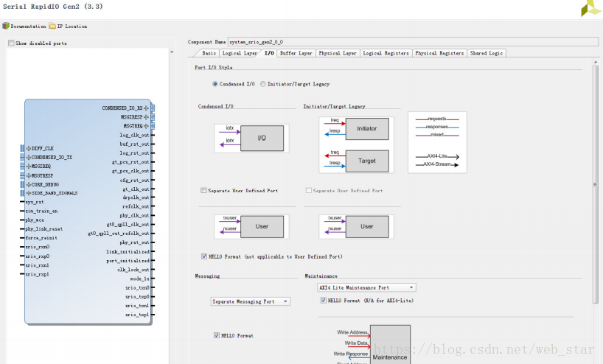Expand the DIFF_CLK port plus icon

pos(29,148)
